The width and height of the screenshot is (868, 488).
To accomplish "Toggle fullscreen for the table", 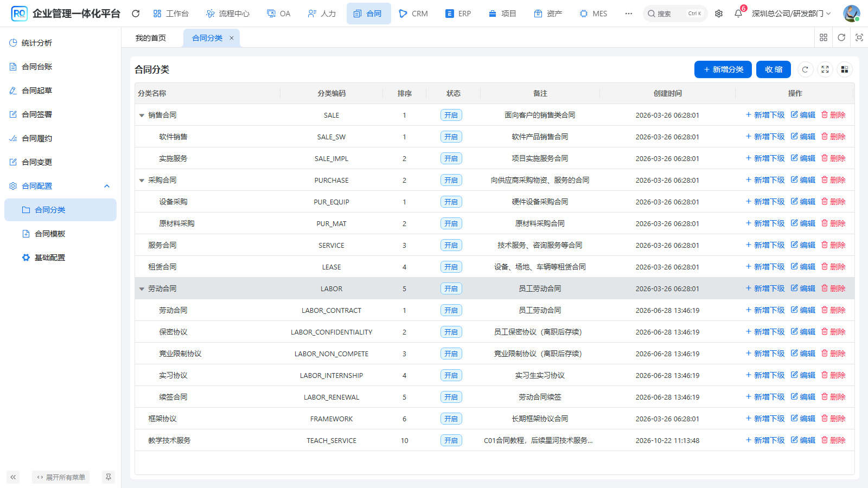I will (x=825, y=69).
